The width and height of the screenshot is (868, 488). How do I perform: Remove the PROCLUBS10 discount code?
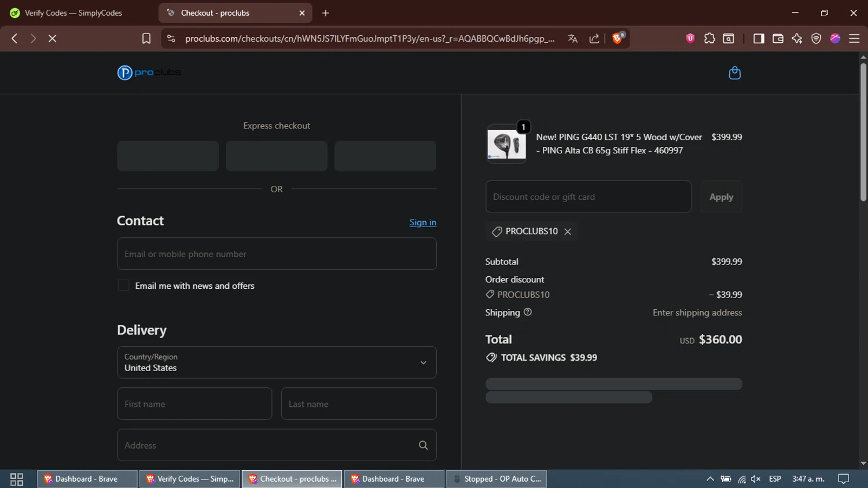[x=568, y=232]
